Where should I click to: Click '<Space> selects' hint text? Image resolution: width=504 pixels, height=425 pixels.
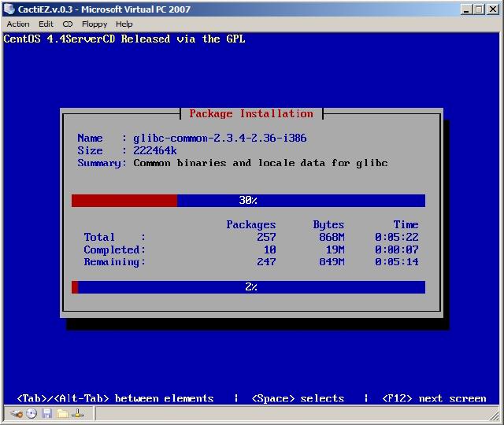[298, 399]
